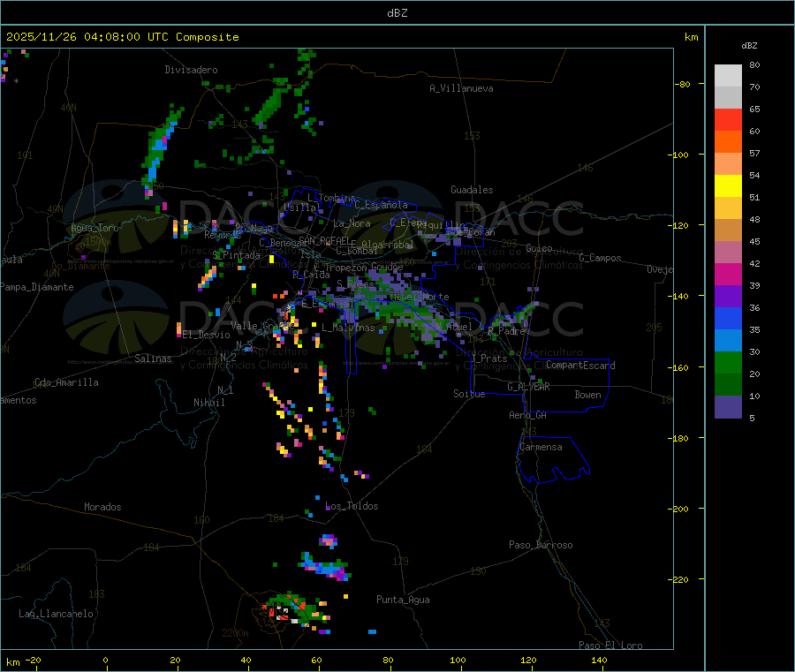Click the Bowen town label

587,395
